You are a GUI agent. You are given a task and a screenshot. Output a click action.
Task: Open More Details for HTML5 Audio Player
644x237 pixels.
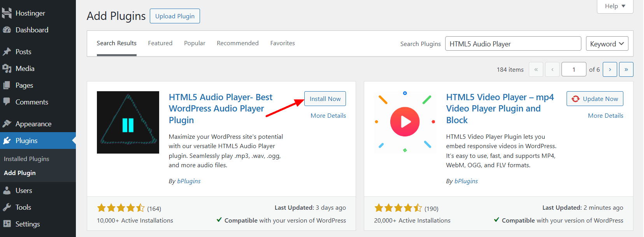328,116
